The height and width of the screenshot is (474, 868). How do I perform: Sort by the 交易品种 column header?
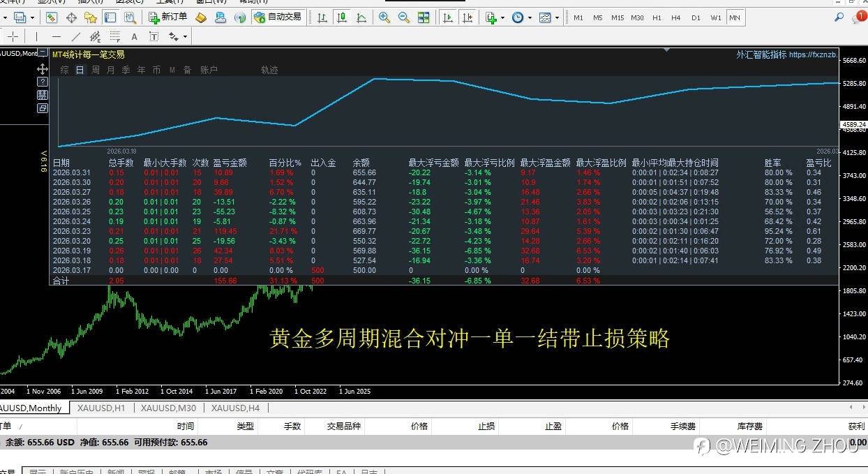[344, 426]
